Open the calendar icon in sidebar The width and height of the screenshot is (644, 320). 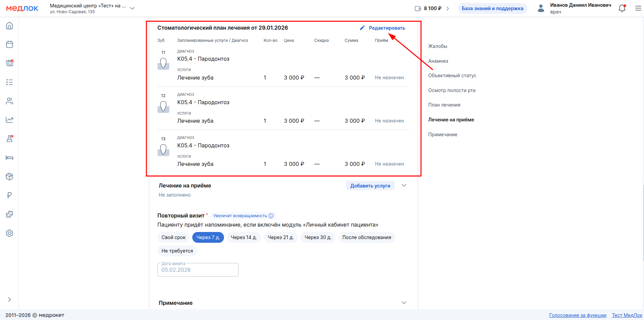coord(9,45)
